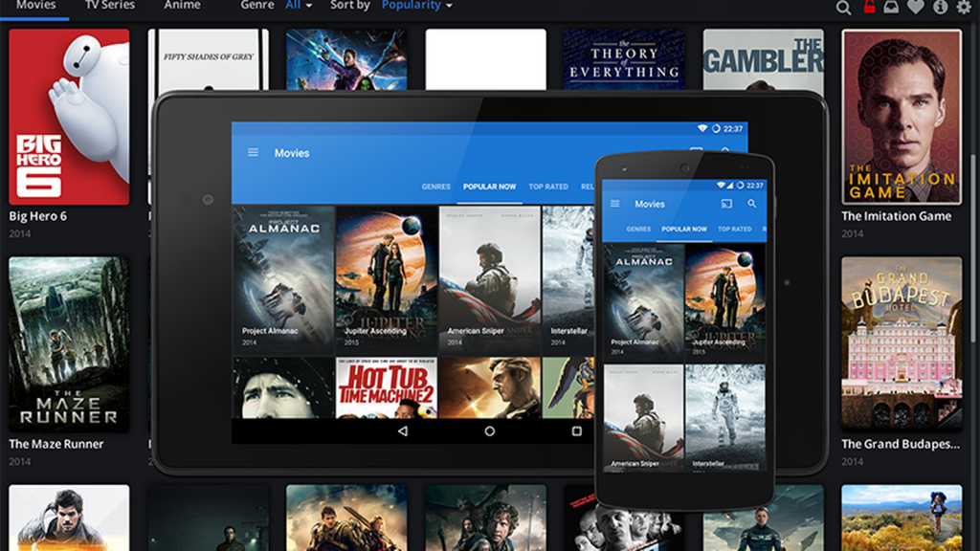This screenshot has width=980, height=551.
Task: Tap the cast icon on the phone
Action: (726, 204)
